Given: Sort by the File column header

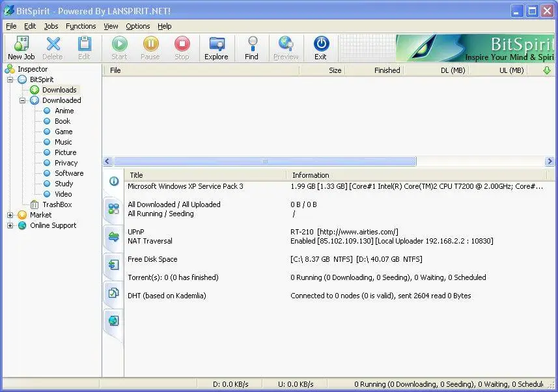Looking at the screenshot, I should coord(201,70).
